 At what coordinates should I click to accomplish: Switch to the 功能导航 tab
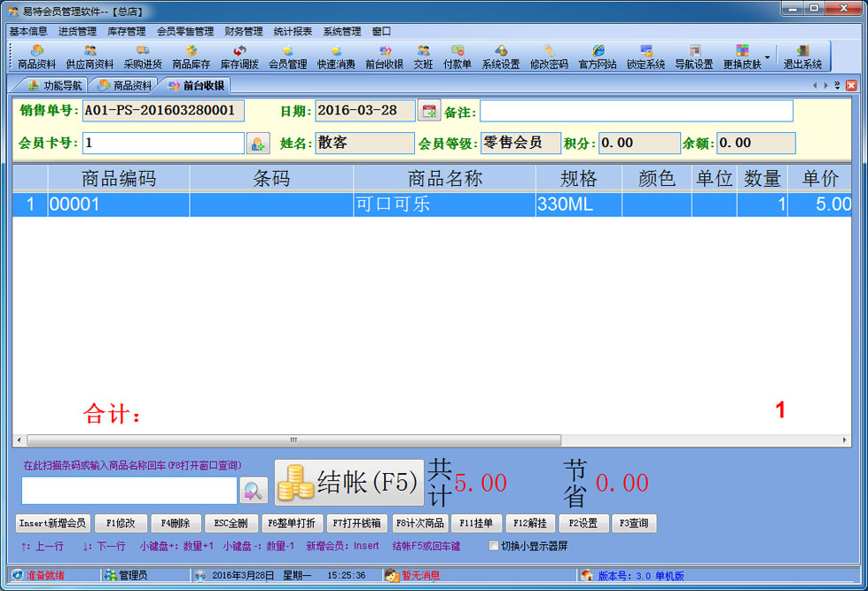point(54,85)
